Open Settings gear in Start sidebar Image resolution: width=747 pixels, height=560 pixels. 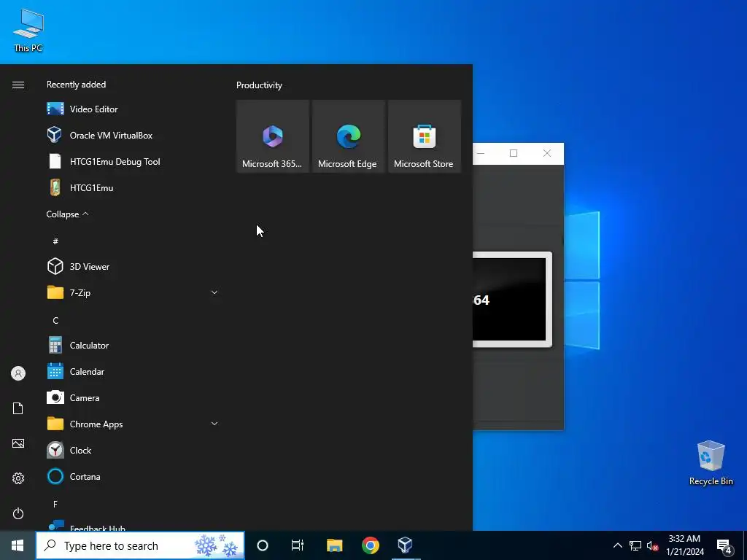coord(18,478)
